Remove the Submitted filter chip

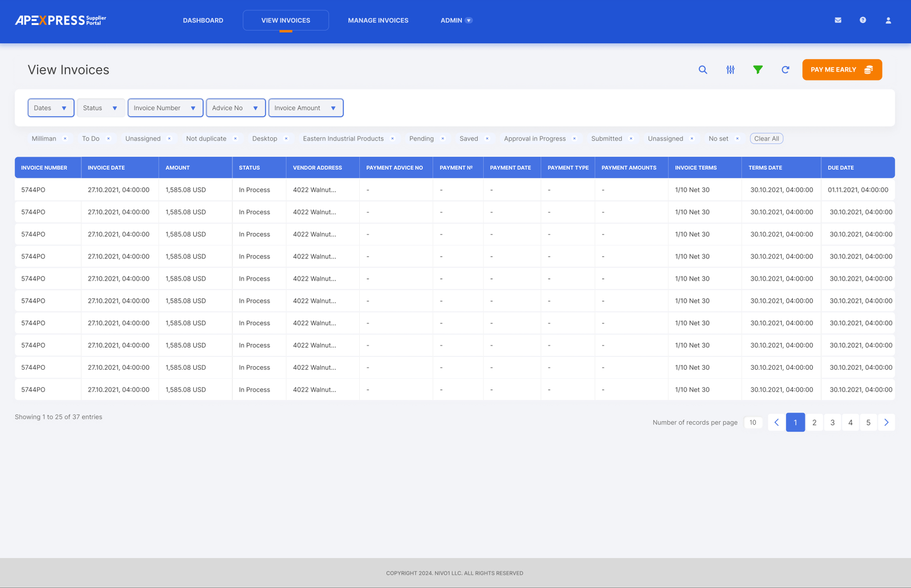click(x=631, y=139)
